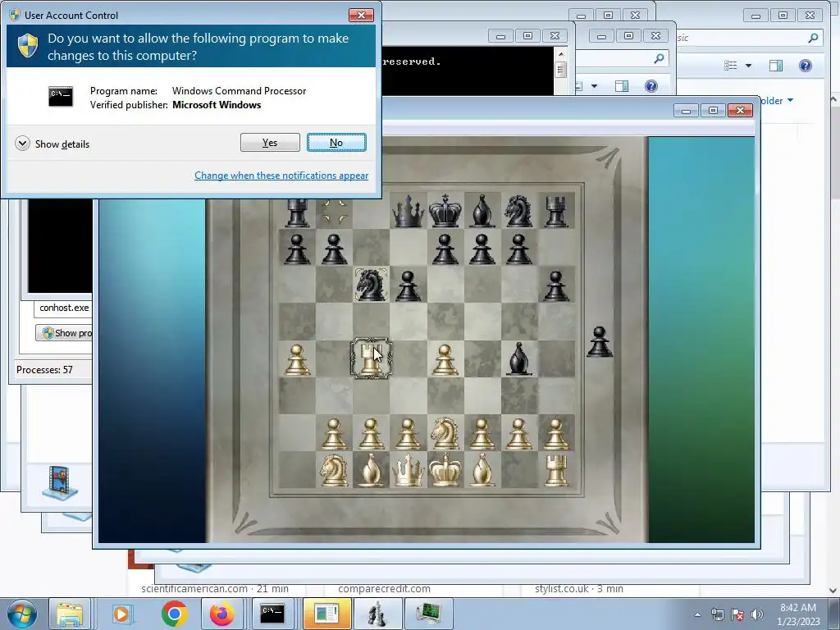The image size is (840, 630).
Task: Select the selected white rook on c4
Action: click(371, 358)
